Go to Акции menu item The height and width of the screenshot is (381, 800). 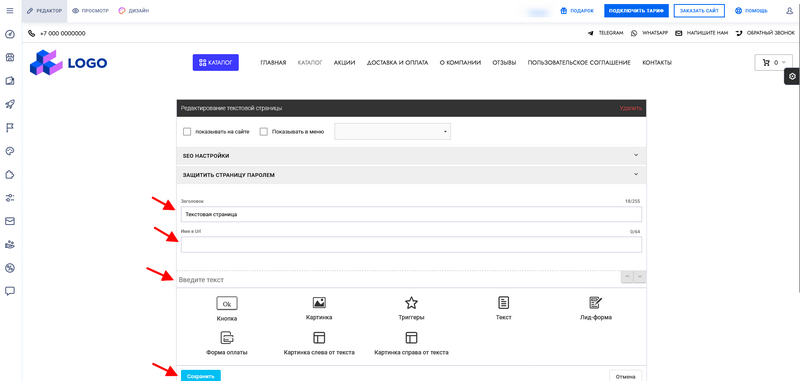coord(344,63)
